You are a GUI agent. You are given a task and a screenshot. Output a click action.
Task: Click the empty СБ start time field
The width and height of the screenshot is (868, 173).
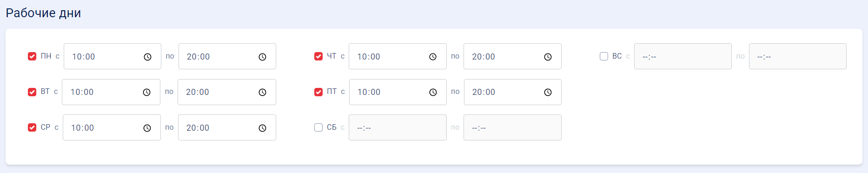click(398, 127)
